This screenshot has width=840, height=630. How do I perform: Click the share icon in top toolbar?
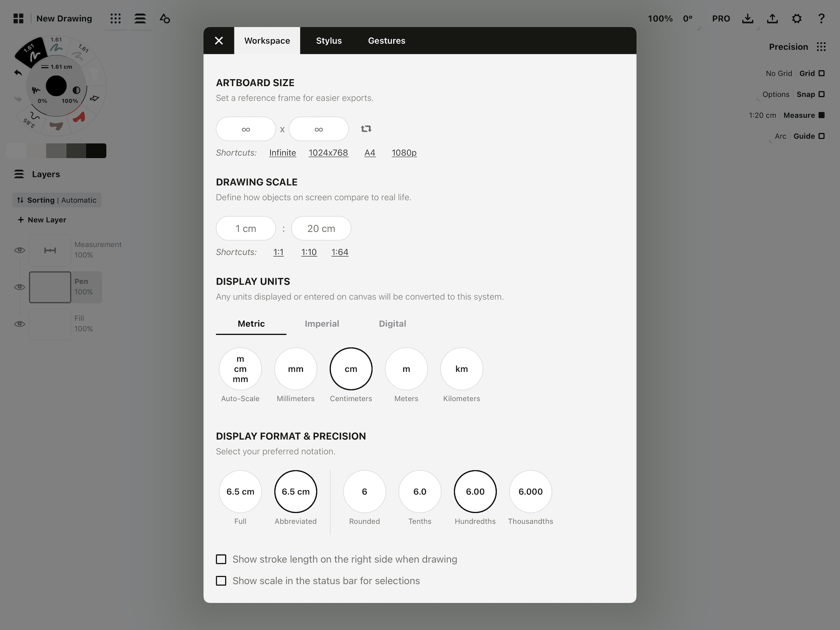click(772, 17)
